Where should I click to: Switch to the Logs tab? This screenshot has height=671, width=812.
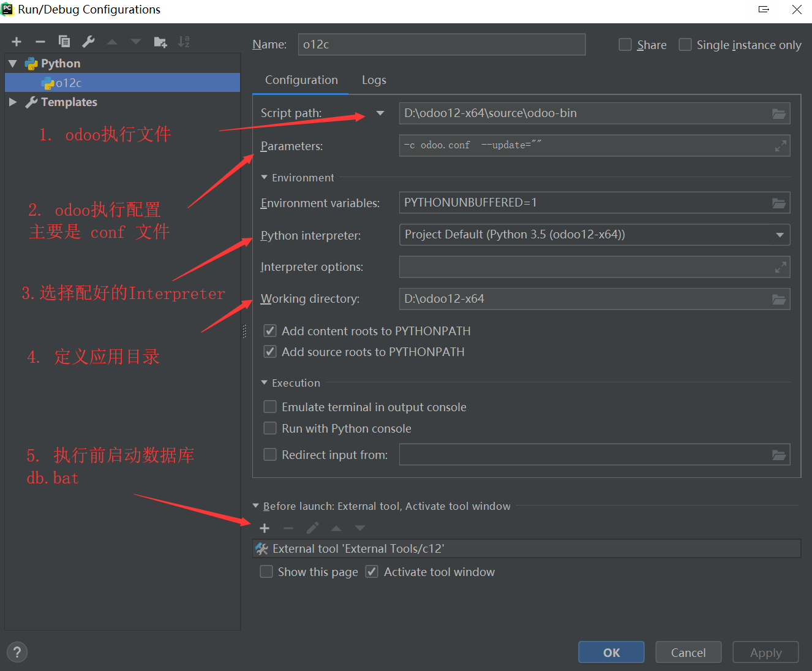point(374,80)
